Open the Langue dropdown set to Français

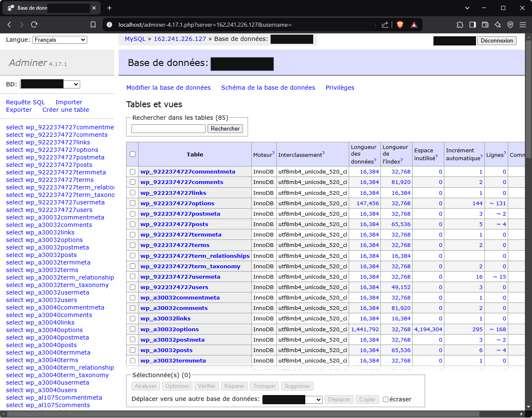tap(60, 40)
